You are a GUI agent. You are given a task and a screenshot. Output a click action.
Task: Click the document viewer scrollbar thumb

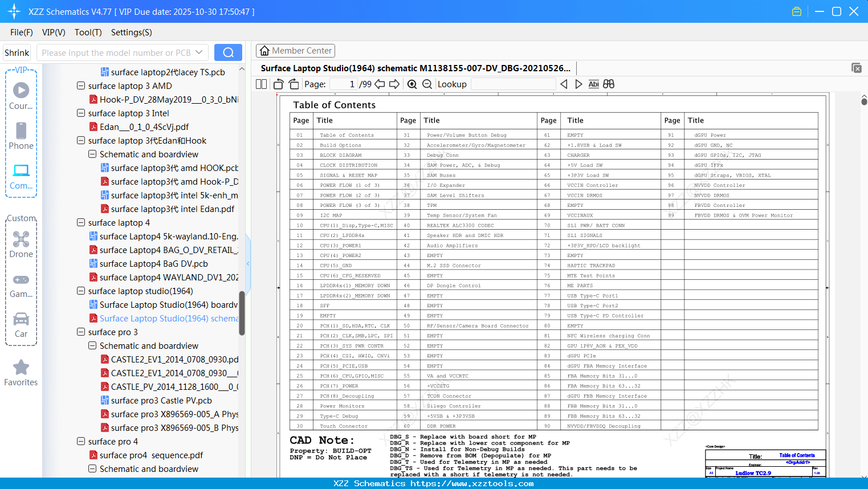coord(864,102)
